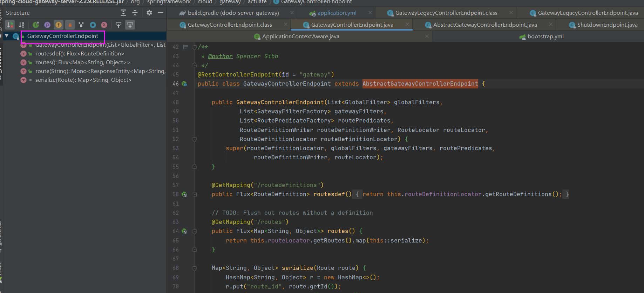Click fold end marker at line 66
644x293 pixels.
[195, 249]
